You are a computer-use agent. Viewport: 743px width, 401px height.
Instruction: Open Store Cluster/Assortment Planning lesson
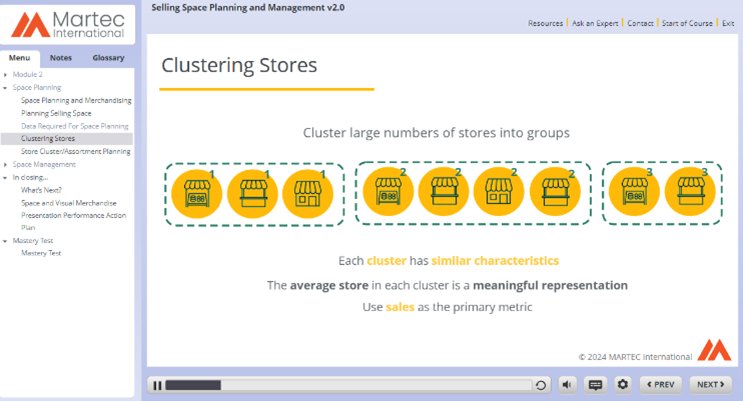coord(75,151)
